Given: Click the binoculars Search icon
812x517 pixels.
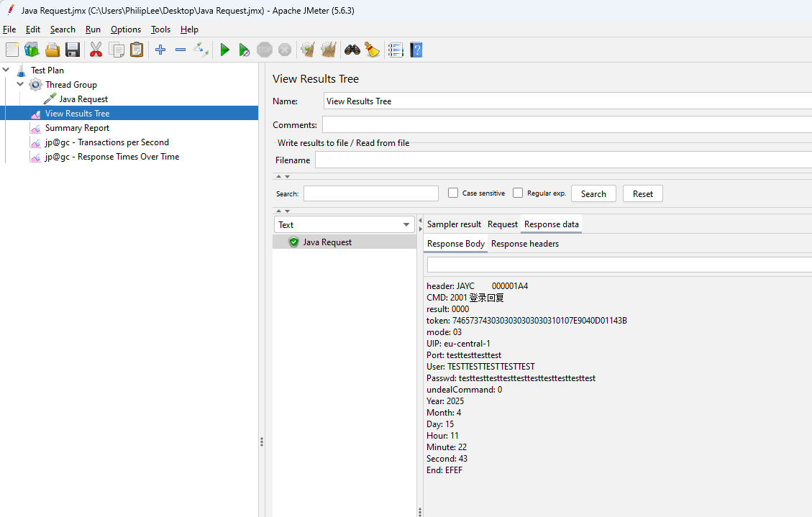Looking at the screenshot, I should tap(352, 50).
